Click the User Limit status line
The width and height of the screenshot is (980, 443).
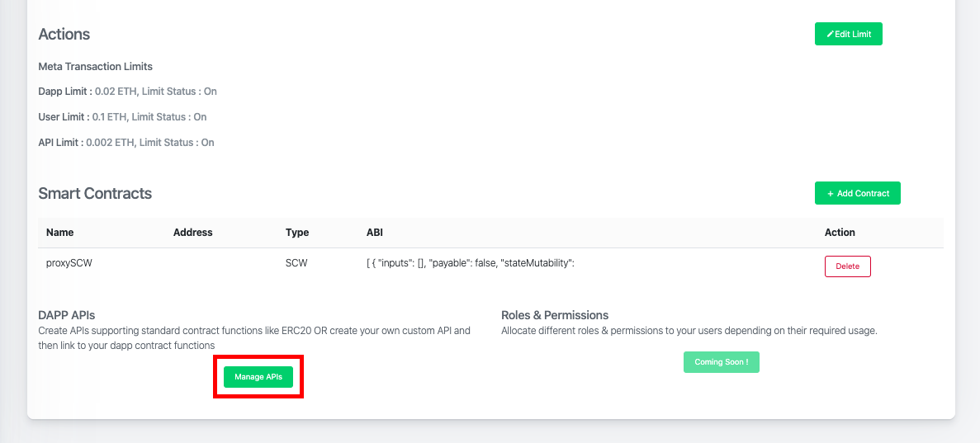pos(122,117)
